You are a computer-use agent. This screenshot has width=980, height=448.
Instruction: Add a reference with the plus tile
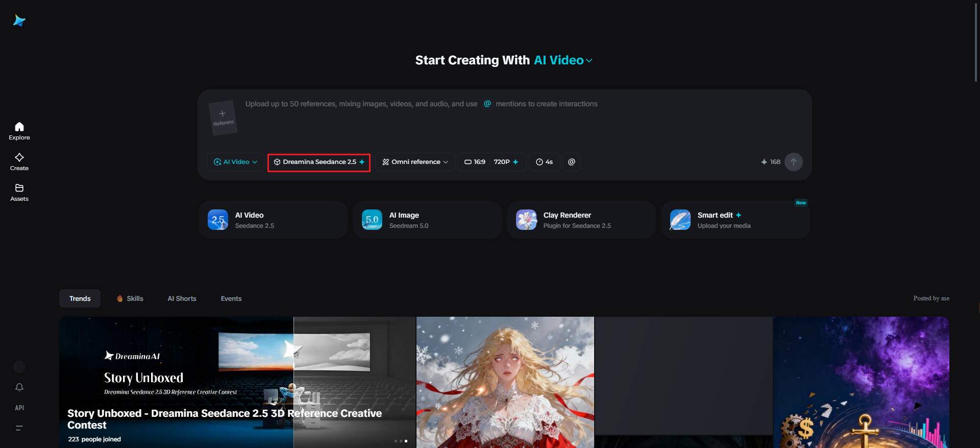223,117
